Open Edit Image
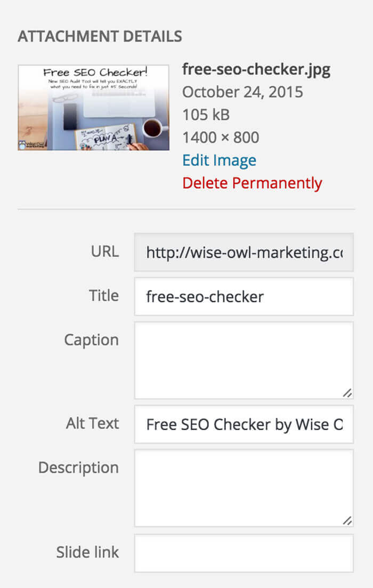Viewport: 373px width, 588px height. pos(219,160)
